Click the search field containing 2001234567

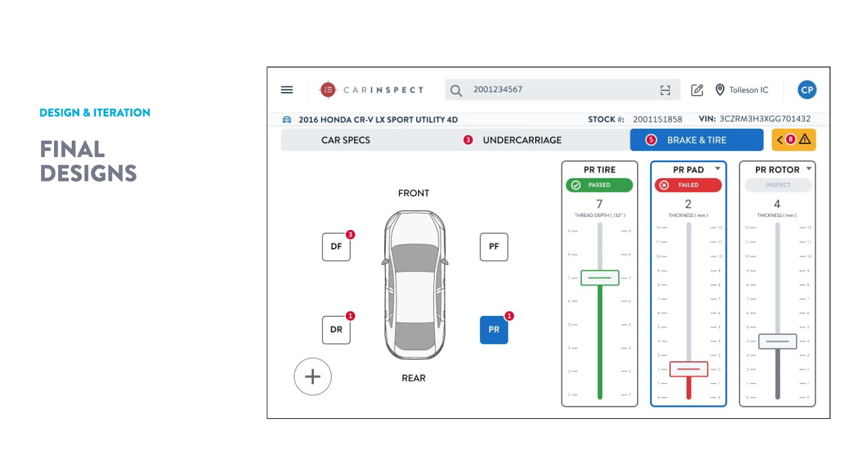(x=563, y=90)
